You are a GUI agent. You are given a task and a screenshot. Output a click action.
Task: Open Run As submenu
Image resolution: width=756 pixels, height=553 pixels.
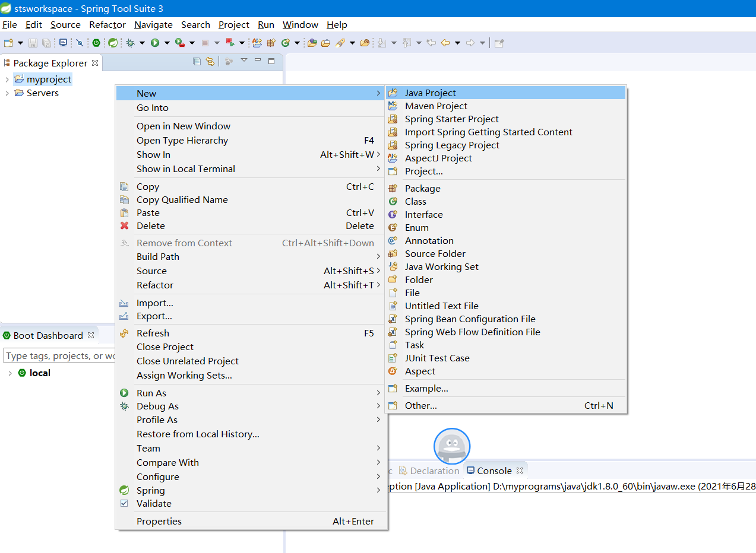pos(251,393)
